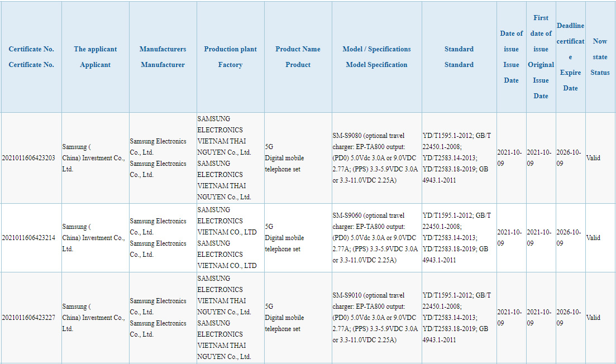Screen dimensions: 616x364
Task: Click the SM-S9010 model specification cell
Action: click(x=377, y=317)
